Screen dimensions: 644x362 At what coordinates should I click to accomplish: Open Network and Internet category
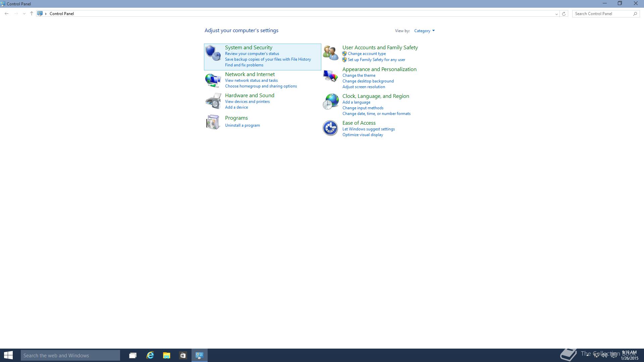pyautogui.click(x=250, y=74)
